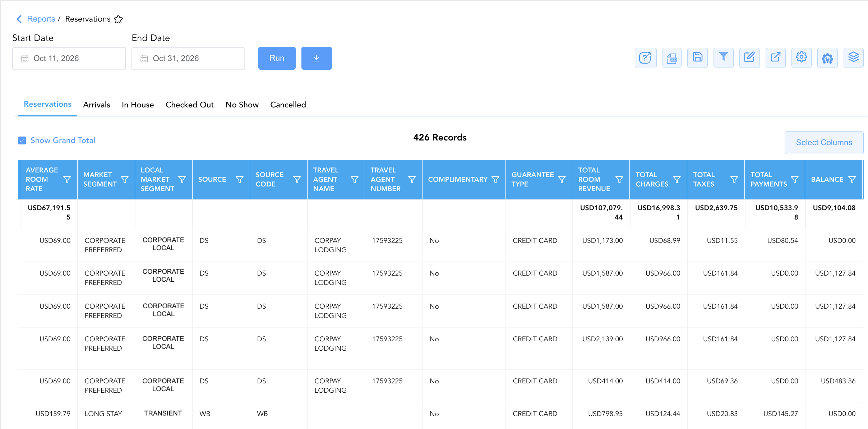Click the back chevron beside Reports
The image size is (868, 429).
[19, 19]
